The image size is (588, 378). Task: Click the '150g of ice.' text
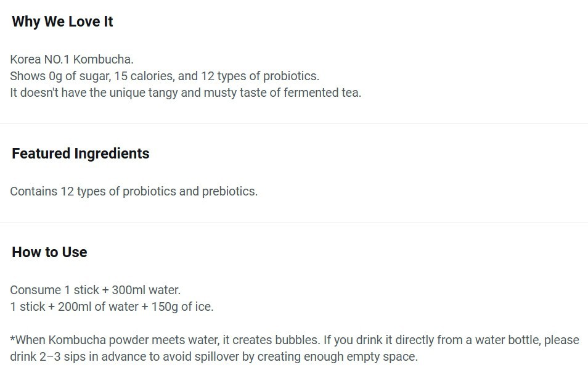(182, 306)
